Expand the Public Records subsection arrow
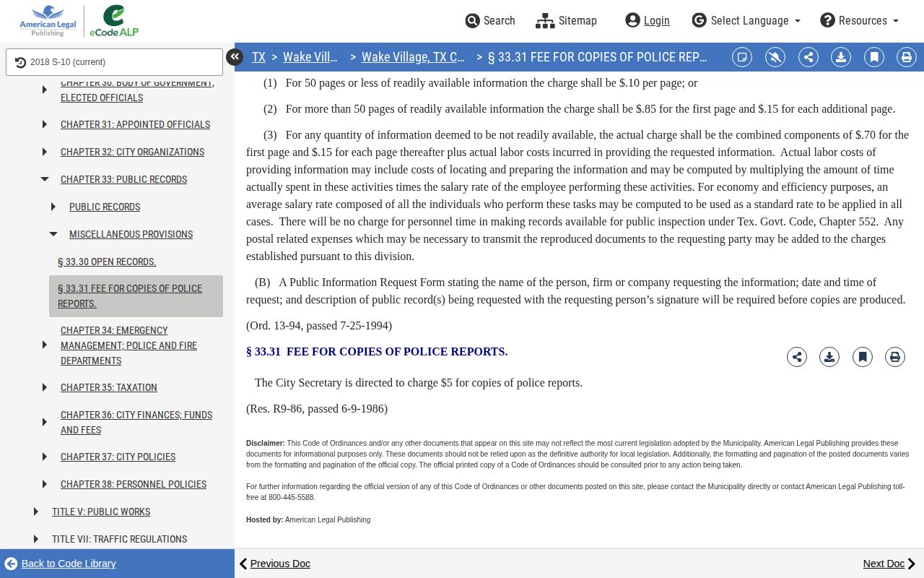Image resolution: width=924 pixels, height=578 pixels. click(x=53, y=207)
